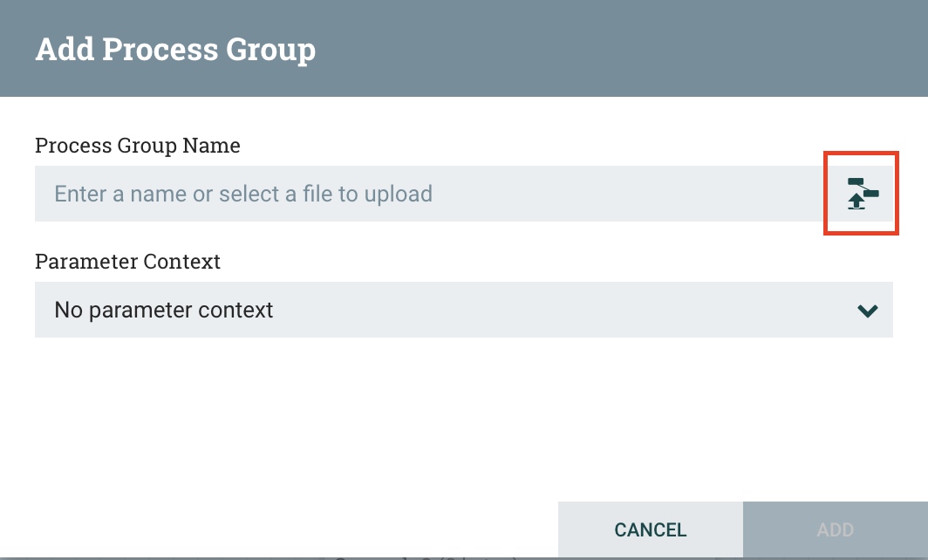Viewport: 928px width, 560px height.
Task: Click the blank area below Parameter Context
Action: click(x=463, y=410)
